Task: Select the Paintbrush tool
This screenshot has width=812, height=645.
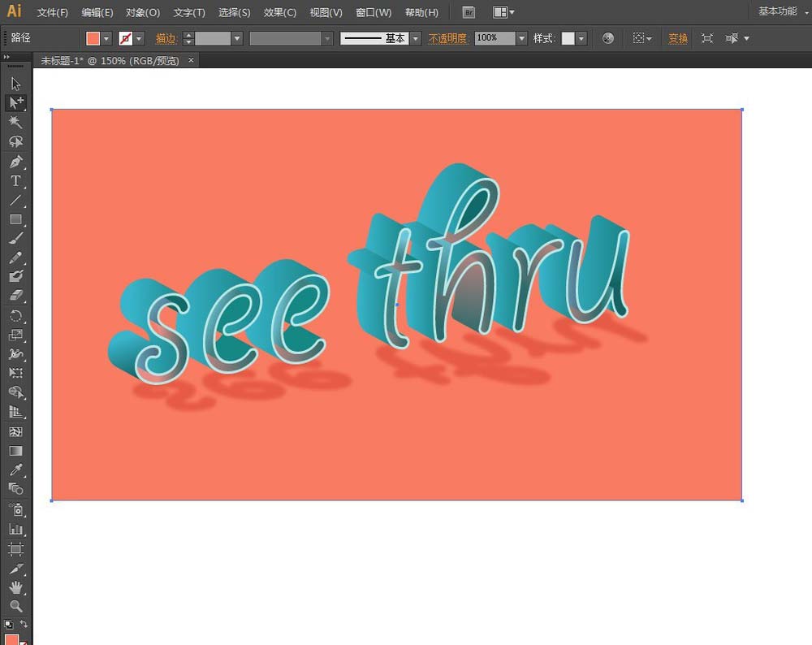Action: click(x=15, y=238)
